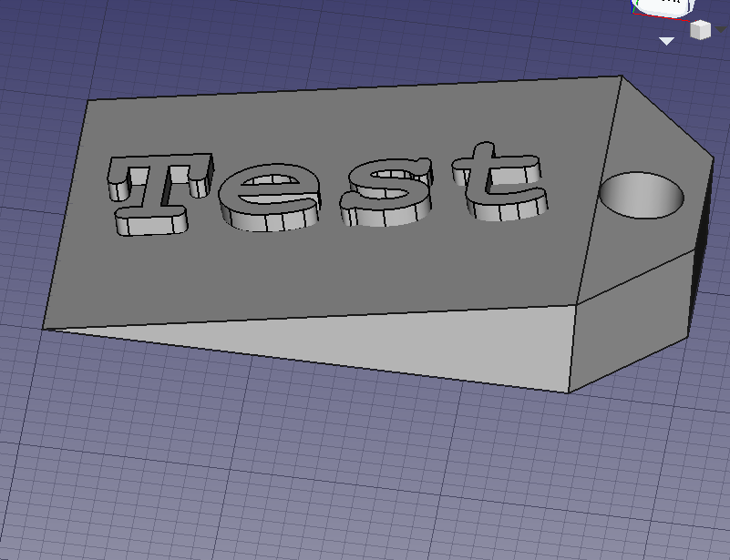The width and height of the screenshot is (730, 560).
Task: Select the embossed letter 'e' on the tag
Action: (x=269, y=197)
